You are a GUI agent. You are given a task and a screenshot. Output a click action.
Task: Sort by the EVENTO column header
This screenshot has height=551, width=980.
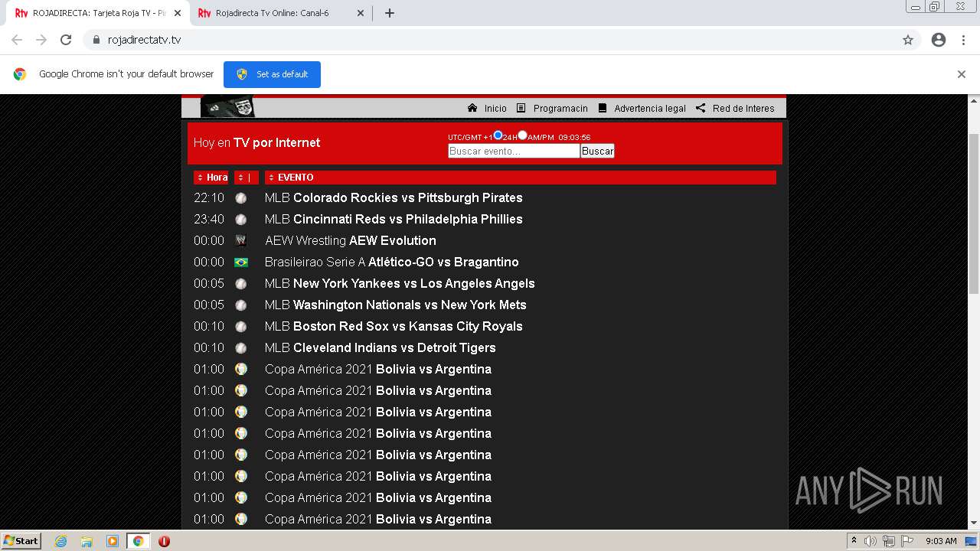(521, 178)
